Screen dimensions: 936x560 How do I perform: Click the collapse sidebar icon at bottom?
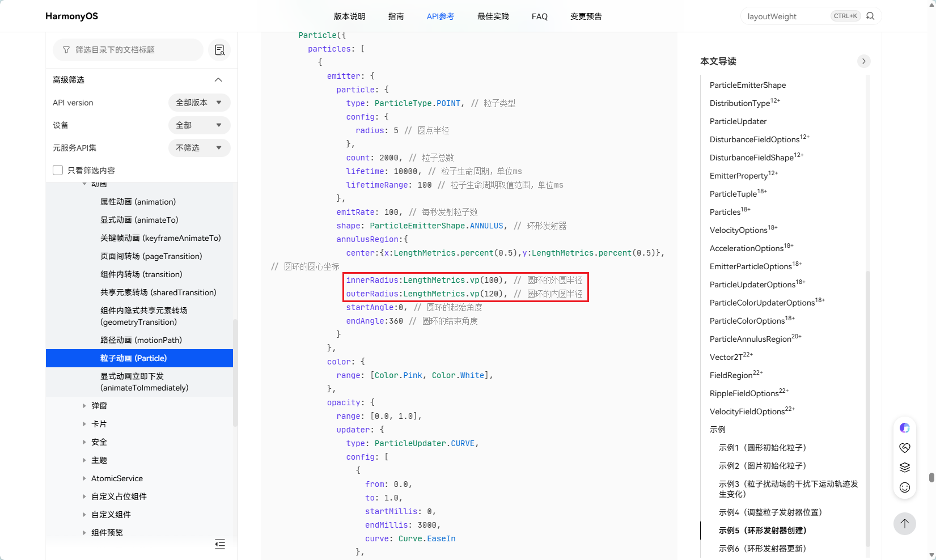point(220,544)
